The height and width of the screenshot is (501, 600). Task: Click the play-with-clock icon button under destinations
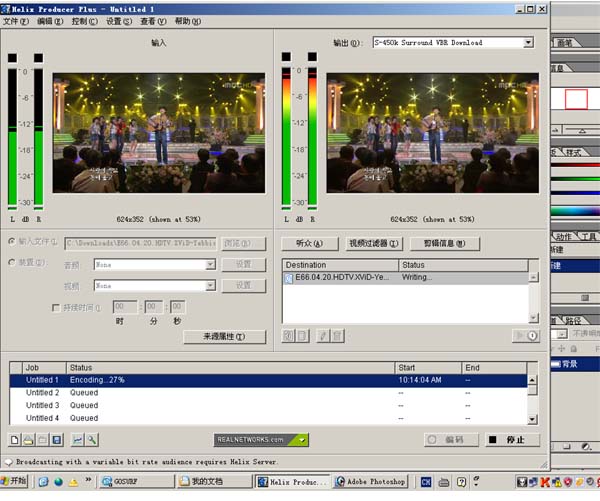[x=526, y=336]
